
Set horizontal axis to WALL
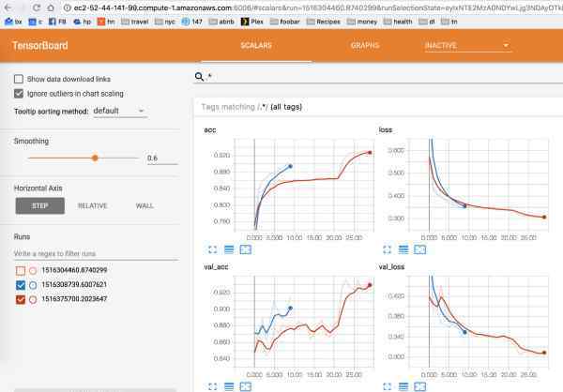145,205
